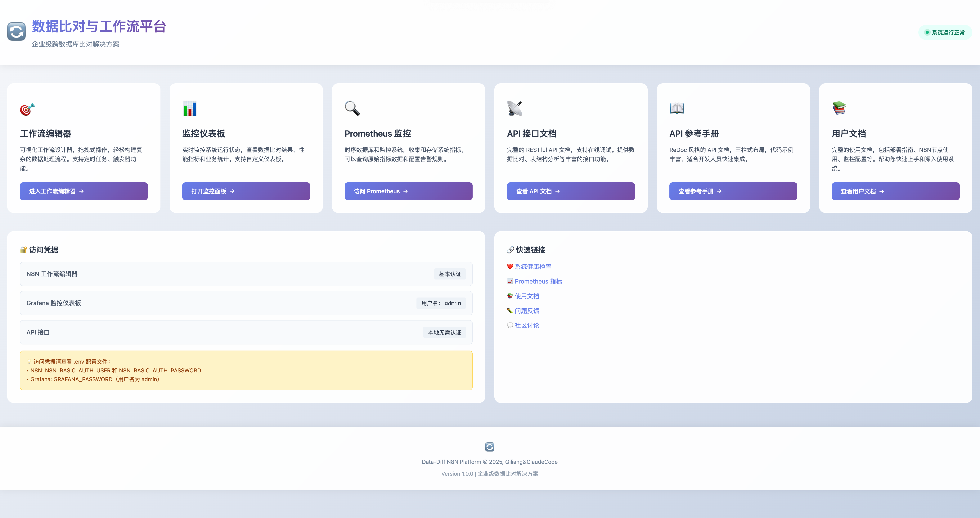Click the red heart icon beside 系统健康检查
This screenshot has width=980, height=518.
coord(510,267)
